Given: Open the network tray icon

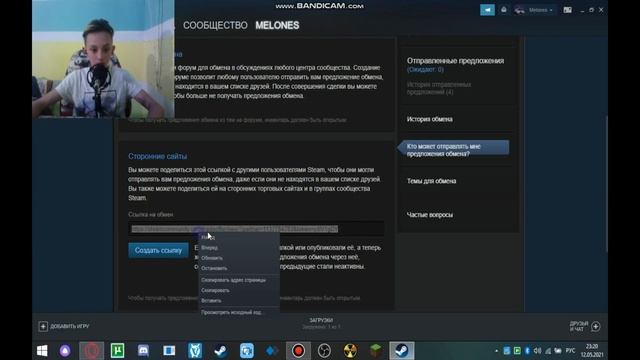Looking at the screenshot, I should pos(548,351).
